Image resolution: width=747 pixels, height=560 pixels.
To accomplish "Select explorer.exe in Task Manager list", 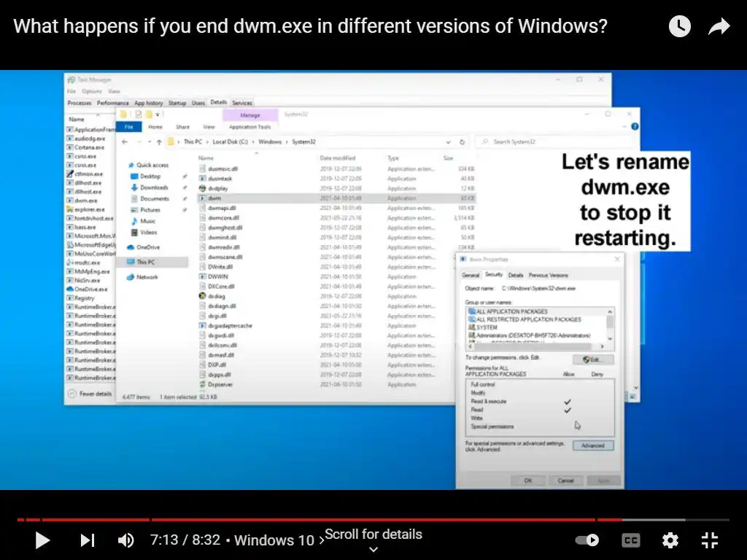I will [89, 209].
